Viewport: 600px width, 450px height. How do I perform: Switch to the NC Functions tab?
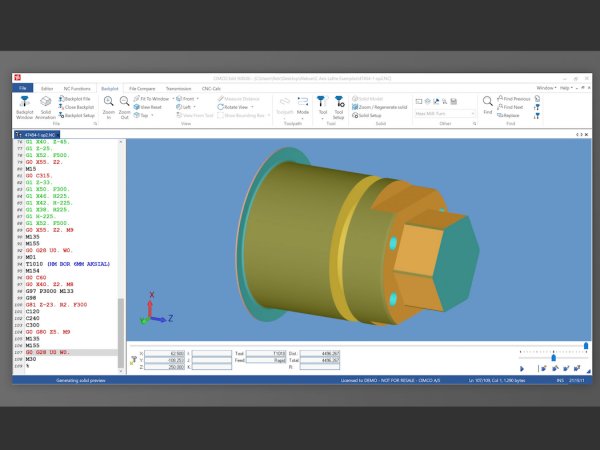click(x=74, y=88)
